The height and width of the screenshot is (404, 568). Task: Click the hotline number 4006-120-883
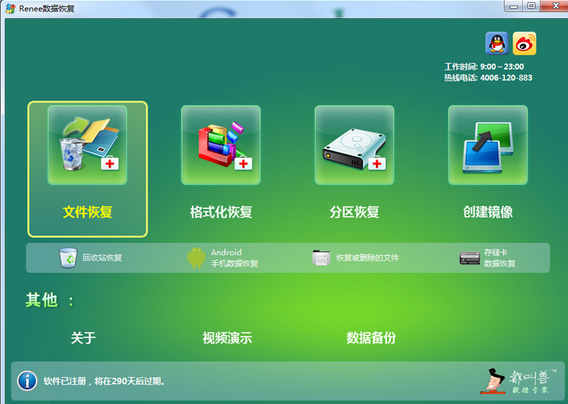click(x=506, y=78)
